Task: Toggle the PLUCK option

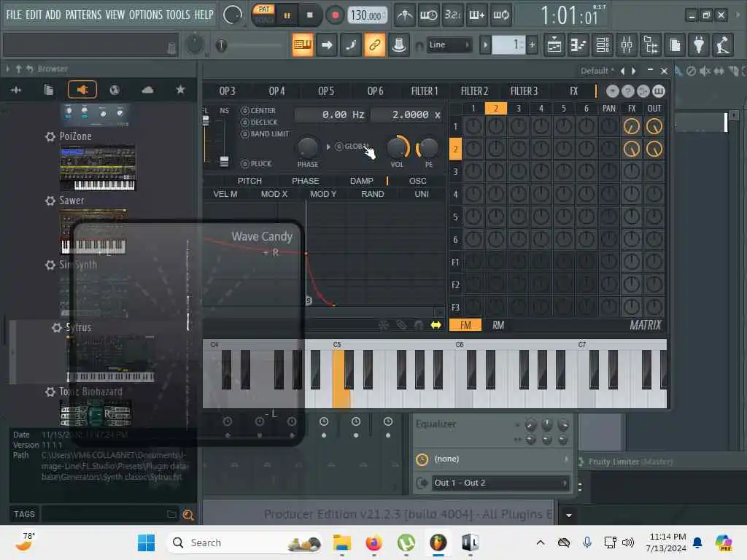Action: (256, 164)
